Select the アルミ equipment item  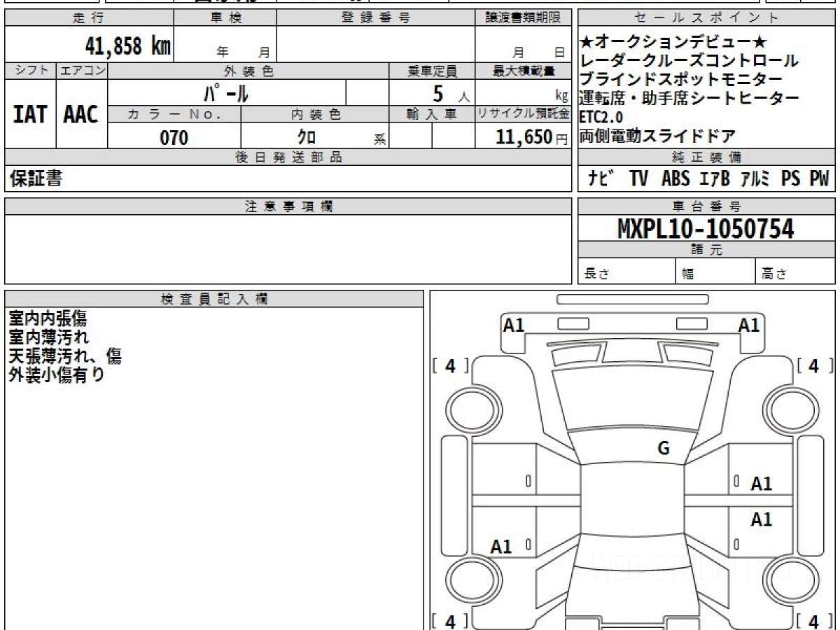(755, 179)
